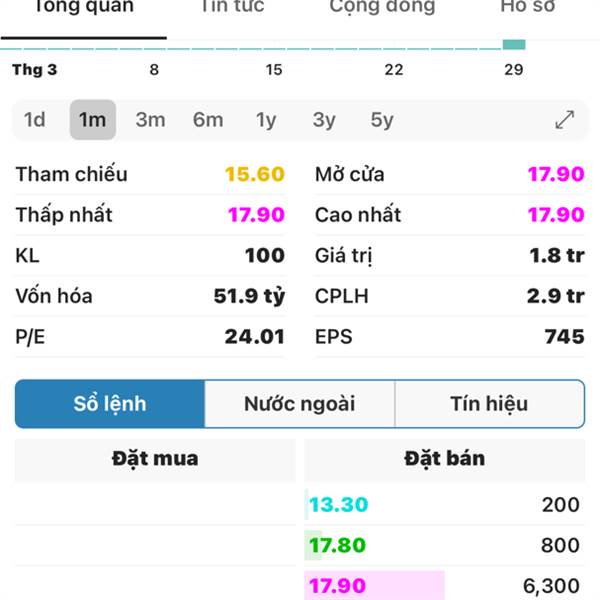Click the 17.80 sell price row
The height and width of the screenshot is (600, 600).
pyautogui.click(x=445, y=545)
